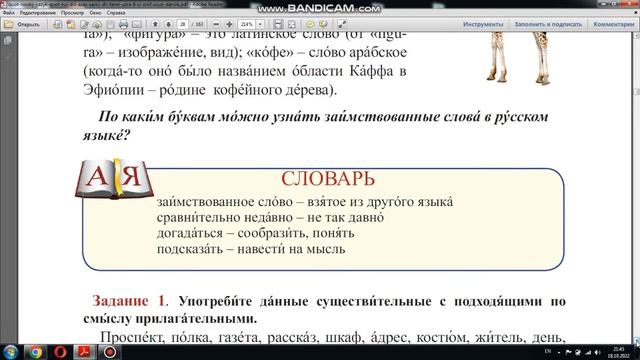Click the 214% zoom value field
The image size is (640, 360).
coord(247,24)
